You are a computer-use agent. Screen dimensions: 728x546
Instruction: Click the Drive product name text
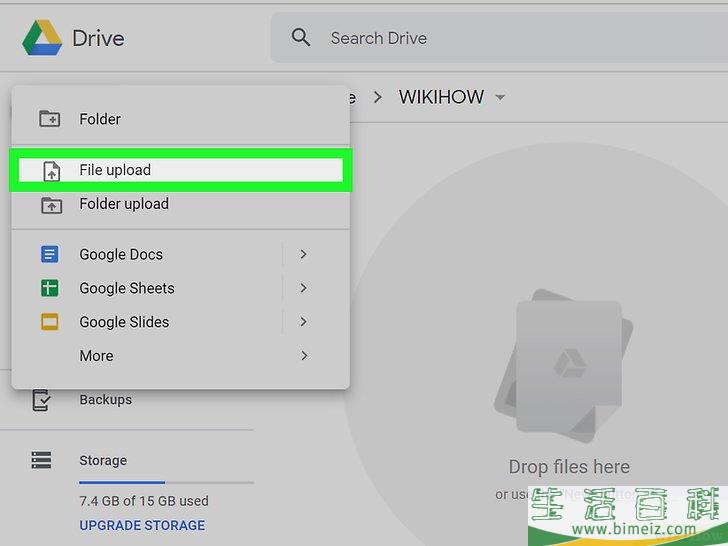pyautogui.click(x=98, y=38)
